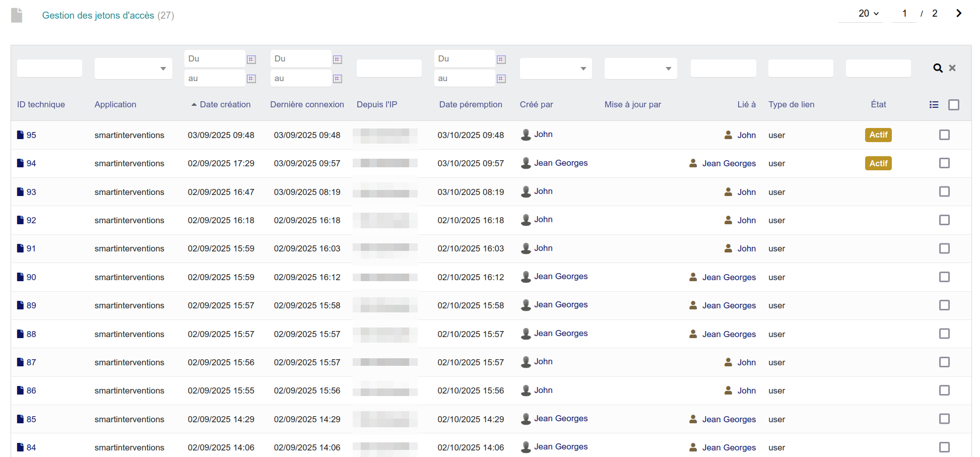Select all rows with header checkbox
The height and width of the screenshot is (457, 980).
tap(953, 105)
